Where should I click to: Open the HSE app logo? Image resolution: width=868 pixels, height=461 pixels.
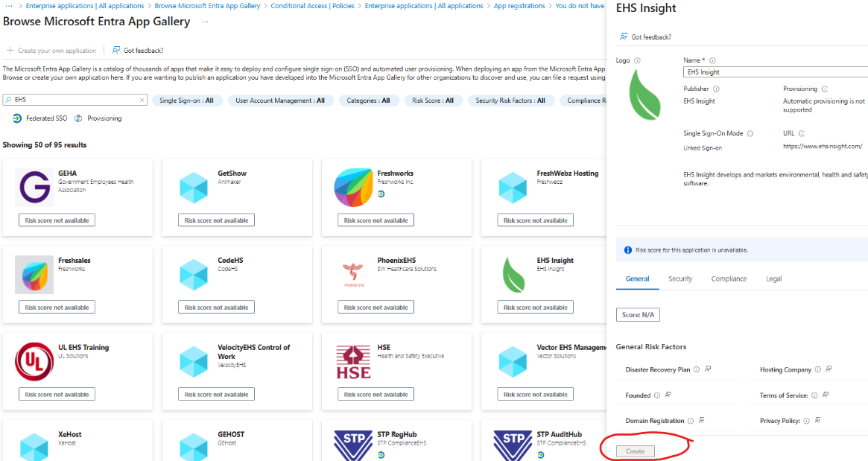point(353,361)
